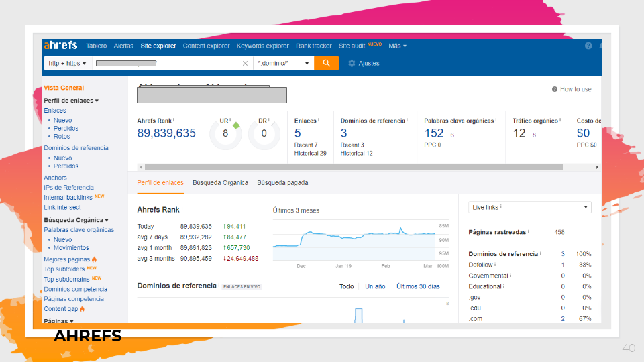Click Palabras clave orgánicas count 152
Screen dimensions: 644x362
click(434, 133)
